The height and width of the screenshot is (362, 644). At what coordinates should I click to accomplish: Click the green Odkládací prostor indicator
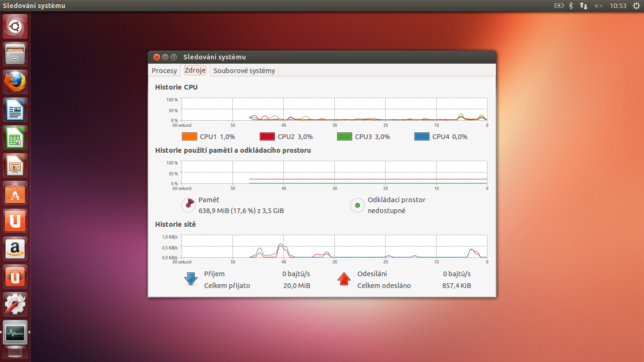[x=357, y=205]
